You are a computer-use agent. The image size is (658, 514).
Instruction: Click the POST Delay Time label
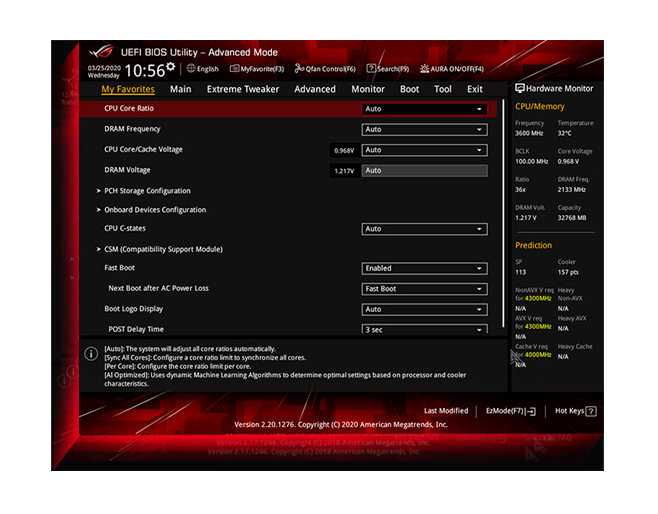(x=136, y=329)
